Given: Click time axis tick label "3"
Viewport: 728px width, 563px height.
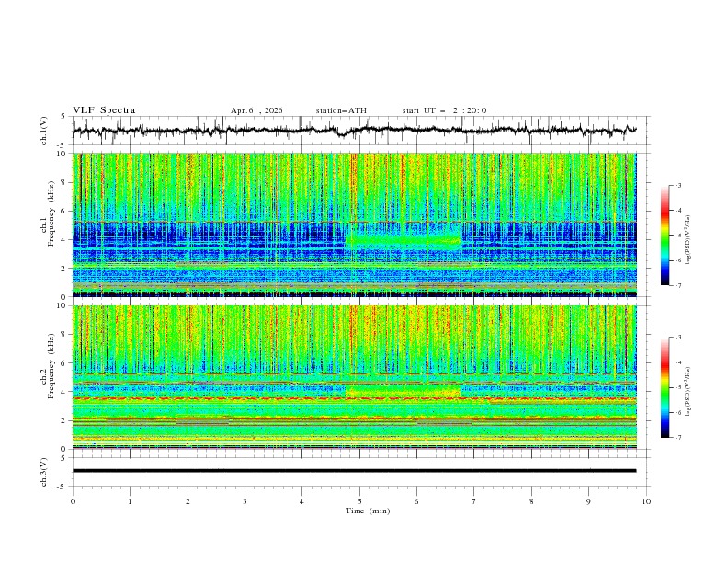Looking at the screenshot, I should [x=245, y=501].
